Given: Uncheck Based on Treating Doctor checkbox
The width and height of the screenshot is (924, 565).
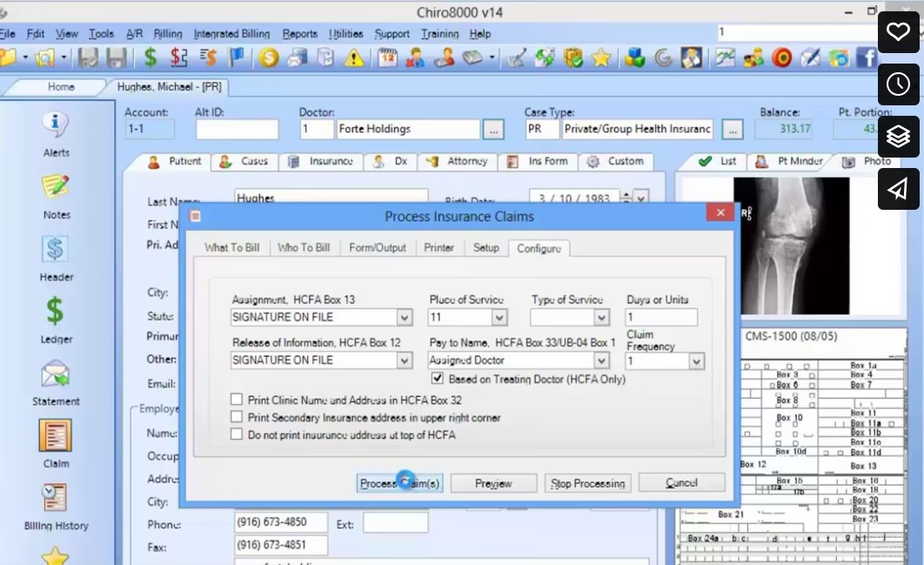Looking at the screenshot, I should 438,379.
